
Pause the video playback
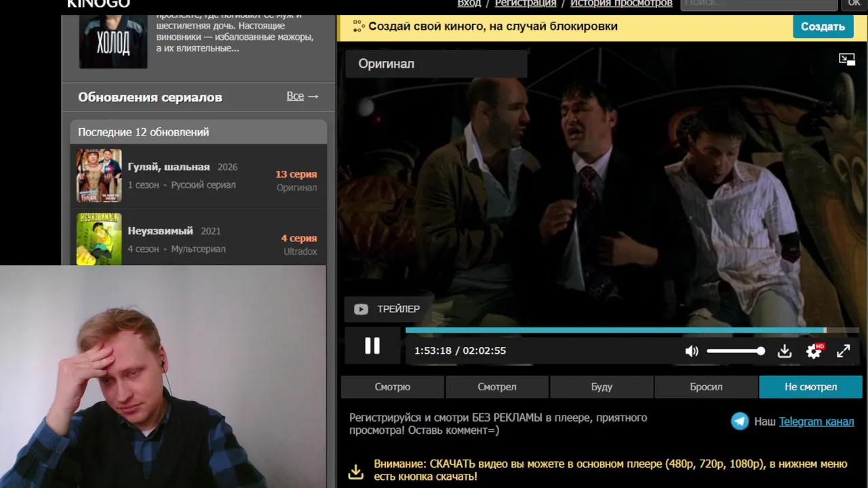point(372,346)
